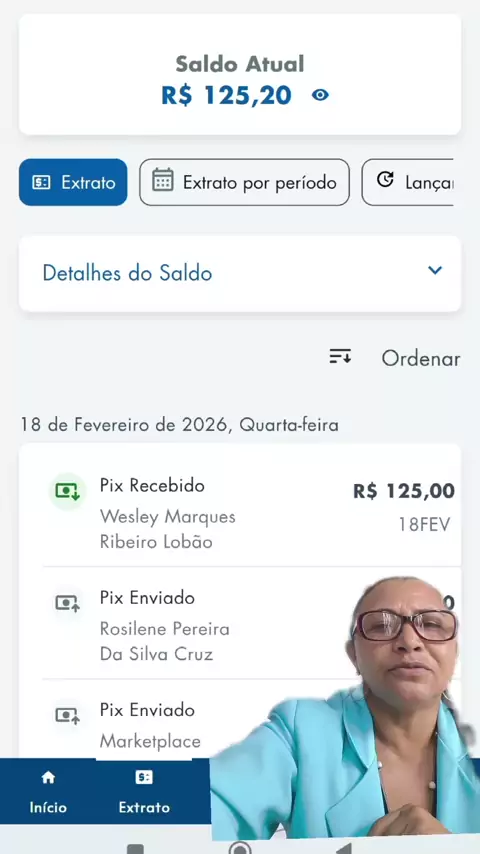The image size is (480, 854).
Task: Tap the Extrato icon in bottom navigation
Action: pos(144,777)
